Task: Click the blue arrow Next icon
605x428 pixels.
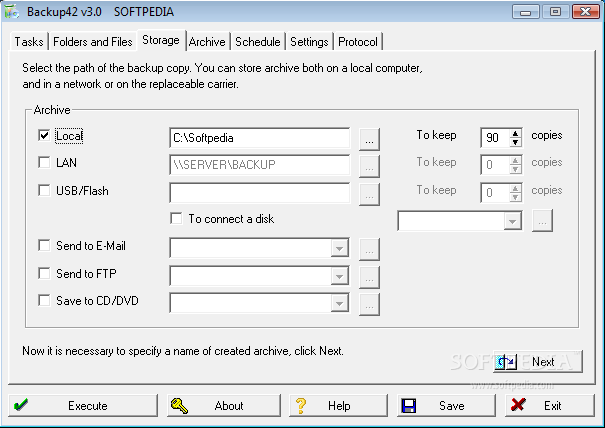Action: 506,362
